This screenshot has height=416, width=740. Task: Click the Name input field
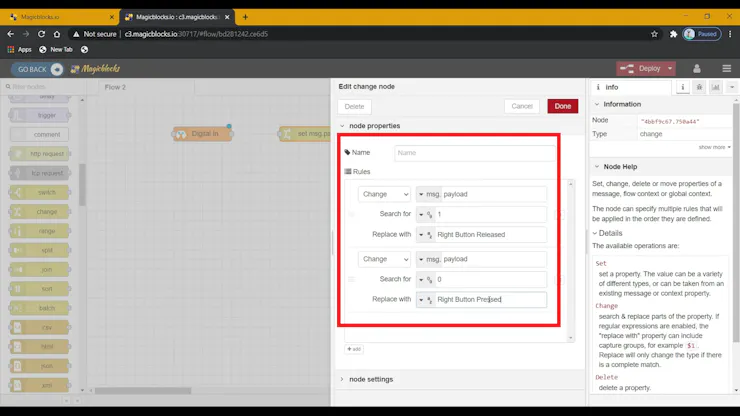pyautogui.click(x=474, y=153)
